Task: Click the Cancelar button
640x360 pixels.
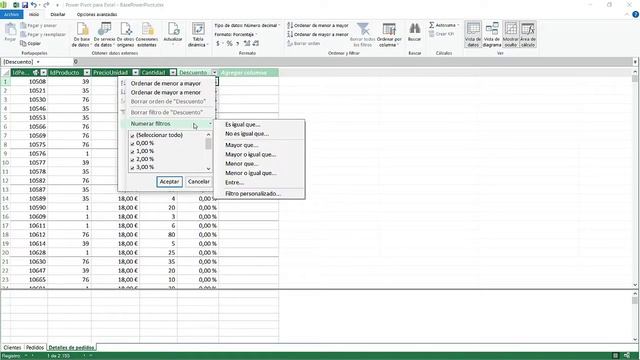Action: click(x=199, y=182)
